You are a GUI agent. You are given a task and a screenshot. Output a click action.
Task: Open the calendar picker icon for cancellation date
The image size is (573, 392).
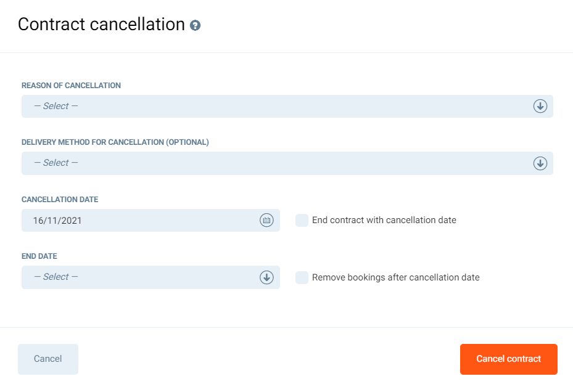[266, 220]
